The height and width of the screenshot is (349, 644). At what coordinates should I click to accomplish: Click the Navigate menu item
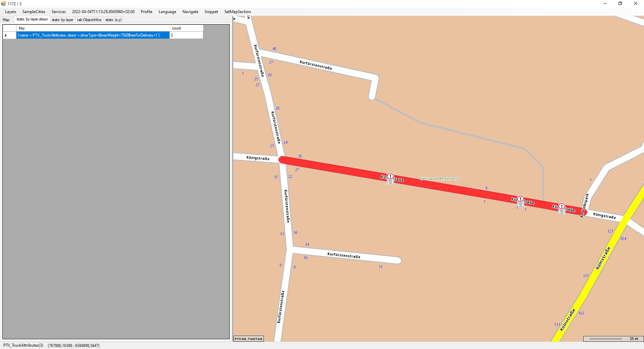(x=190, y=12)
